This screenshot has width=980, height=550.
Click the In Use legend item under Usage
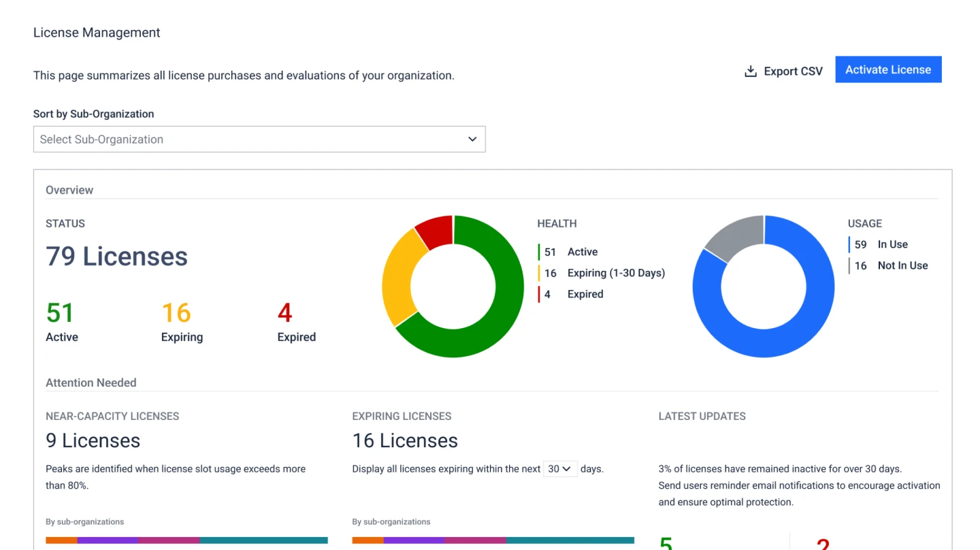pyautogui.click(x=881, y=244)
